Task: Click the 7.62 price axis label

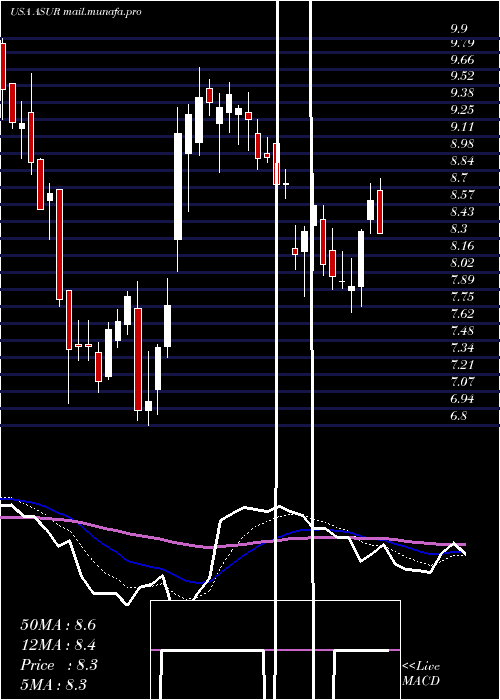Action: pos(462,314)
